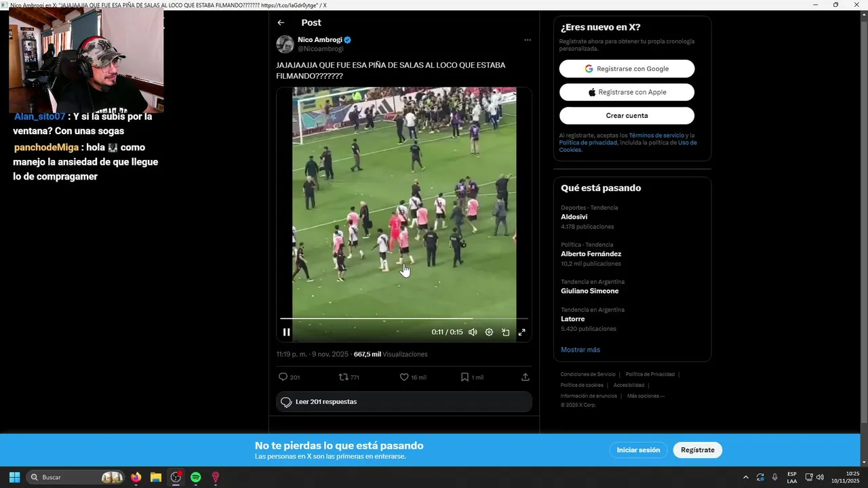Viewport: 868px width, 488px height.
Task: Go back using the Post arrow
Action: 281,22
